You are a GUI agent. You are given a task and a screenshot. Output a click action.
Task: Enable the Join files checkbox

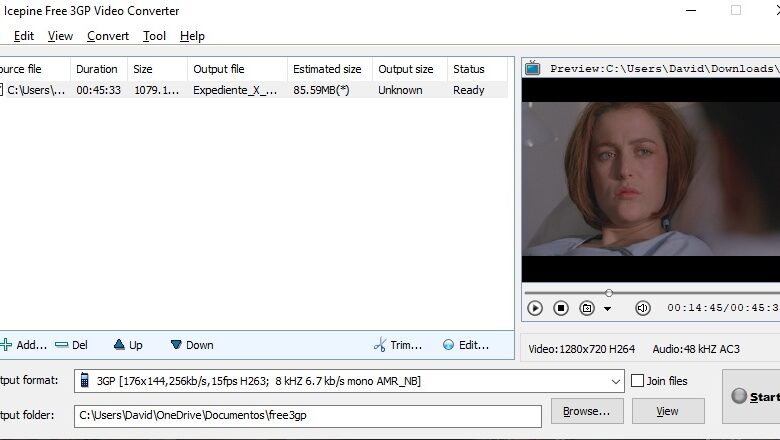tap(637, 381)
